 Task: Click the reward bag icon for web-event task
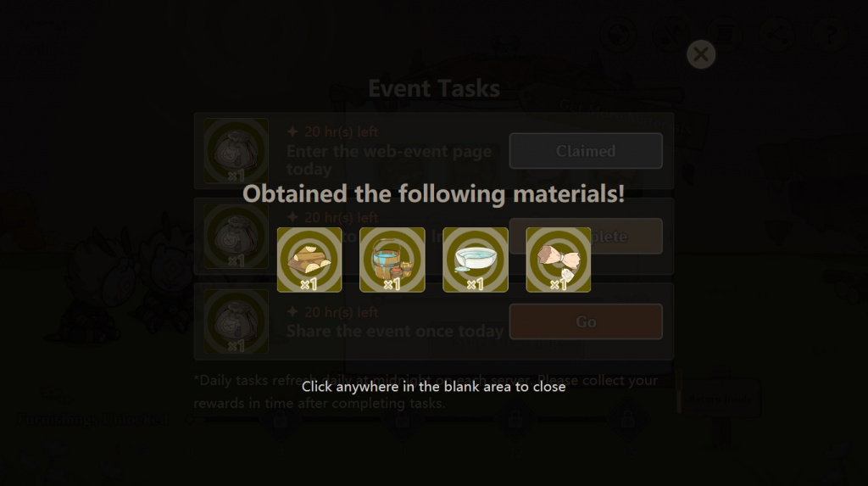coord(236,151)
